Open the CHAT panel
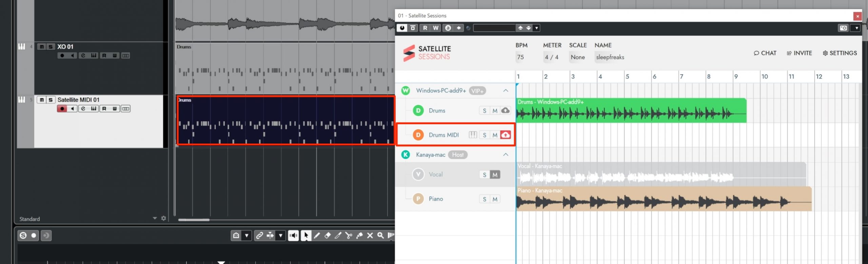This screenshot has width=868, height=264. [765, 53]
